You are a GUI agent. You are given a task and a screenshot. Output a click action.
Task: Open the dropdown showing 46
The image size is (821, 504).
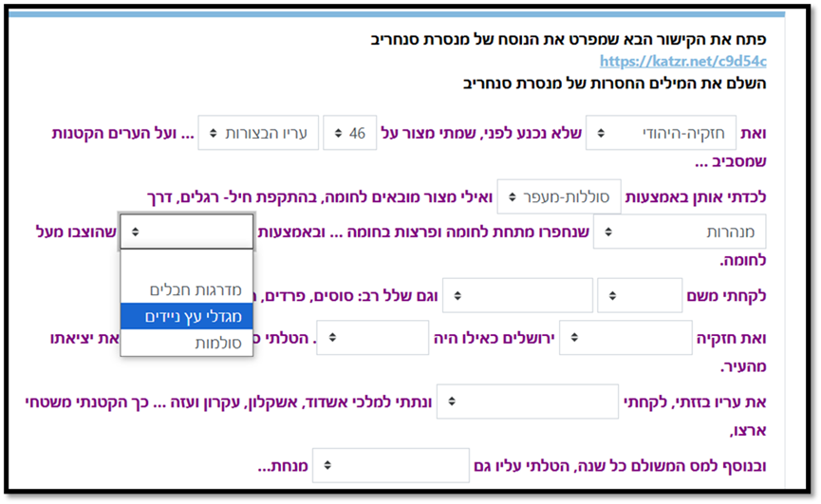(350, 133)
